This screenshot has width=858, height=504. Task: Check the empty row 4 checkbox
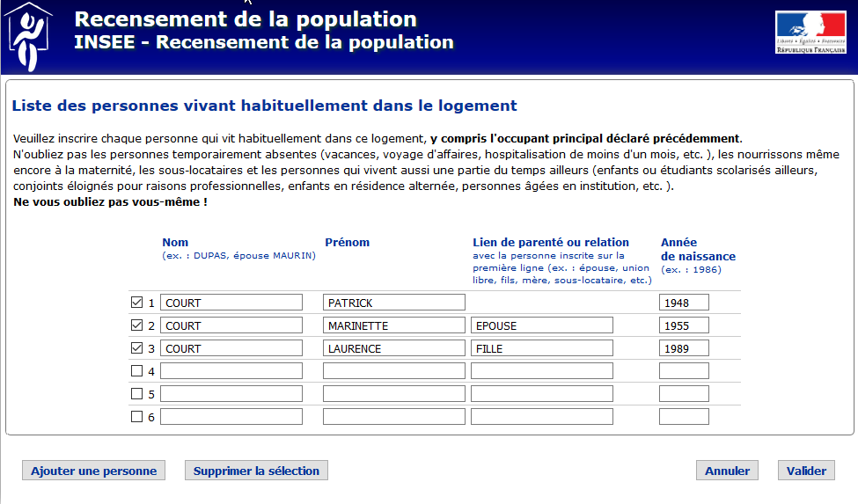(136, 371)
